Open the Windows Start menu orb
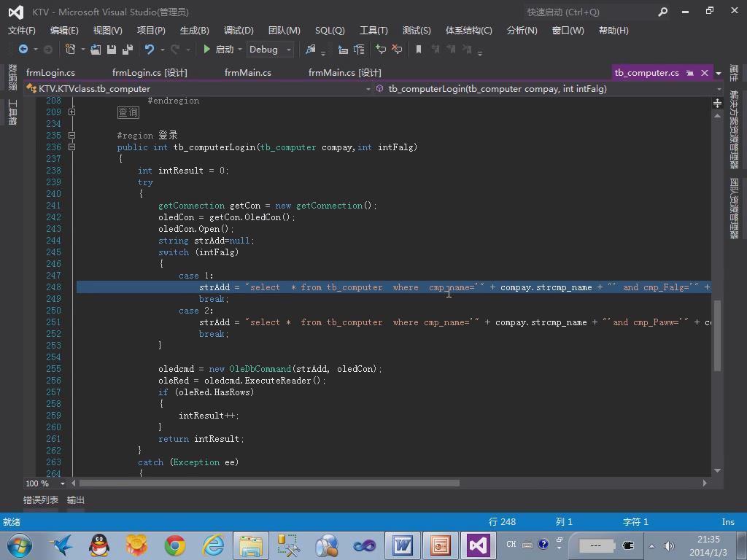Screen dimensions: 747x560 [19, 545]
